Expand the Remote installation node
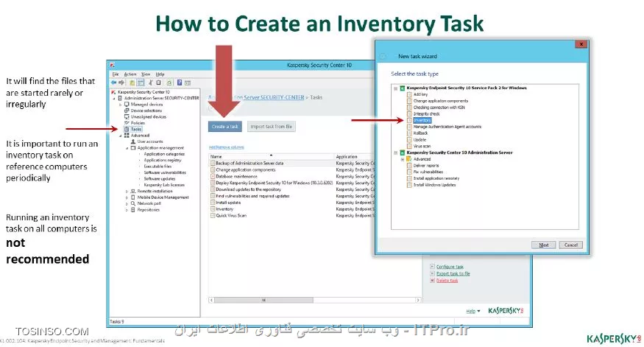This screenshot has height=347, width=644. 127,191
